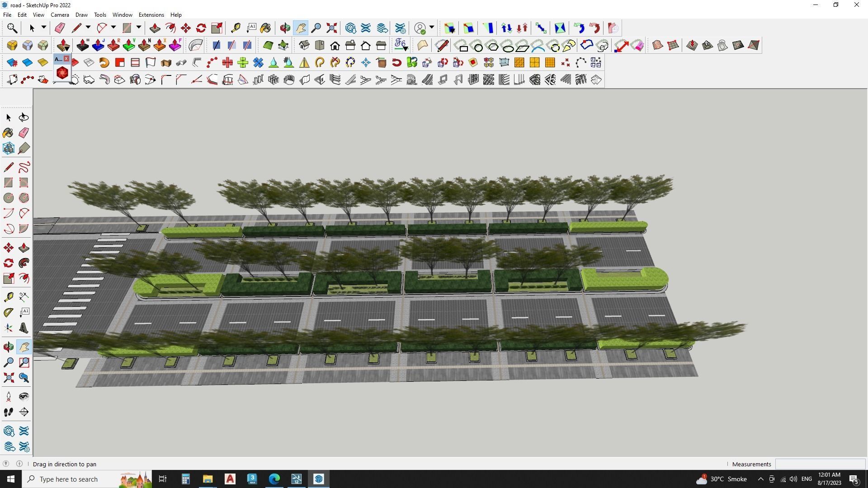Select the Walk footprints tool
Screen dimensions: 868x488
[x=9, y=412]
